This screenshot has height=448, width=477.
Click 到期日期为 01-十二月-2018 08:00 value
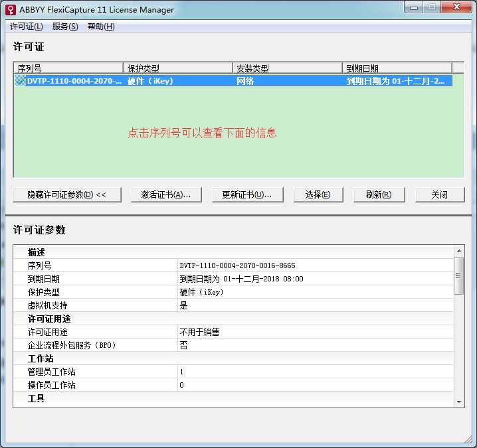pyautogui.click(x=241, y=279)
